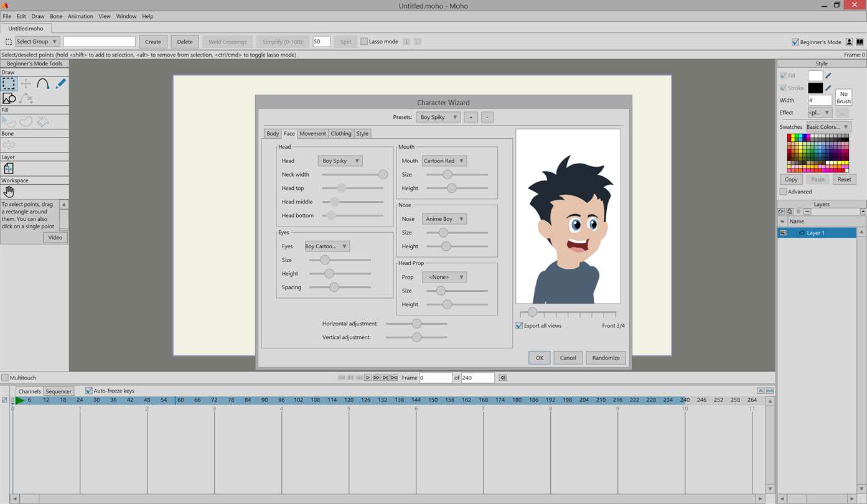Screen dimensions: 867x504
Task: Expand the Mouth dropdown set to Cartoon Red
Action: tap(444, 161)
